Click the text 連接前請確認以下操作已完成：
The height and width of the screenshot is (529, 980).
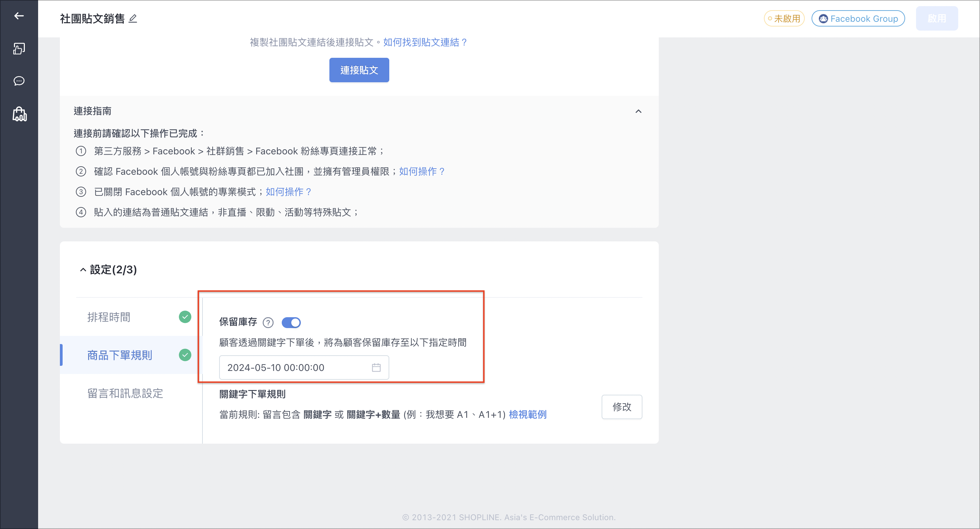click(140, 133)
